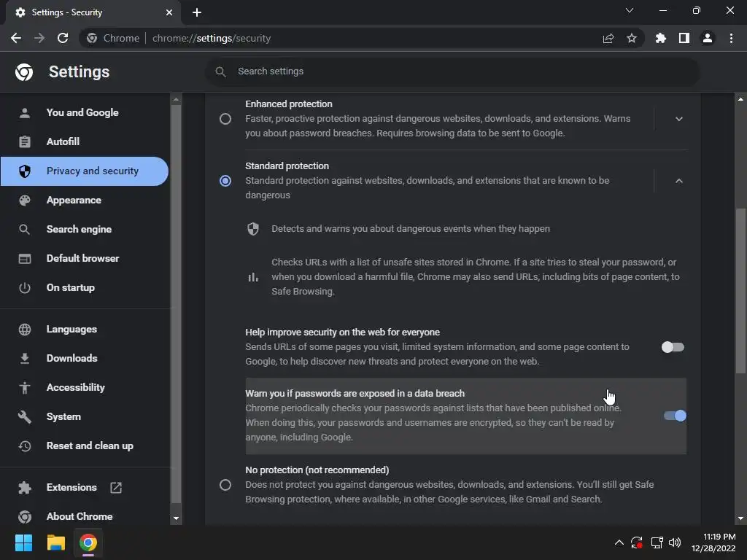This screenshot has height=560, width=747.
Task: Click the external link icon next to Extensions
Action: coord(116,488)
